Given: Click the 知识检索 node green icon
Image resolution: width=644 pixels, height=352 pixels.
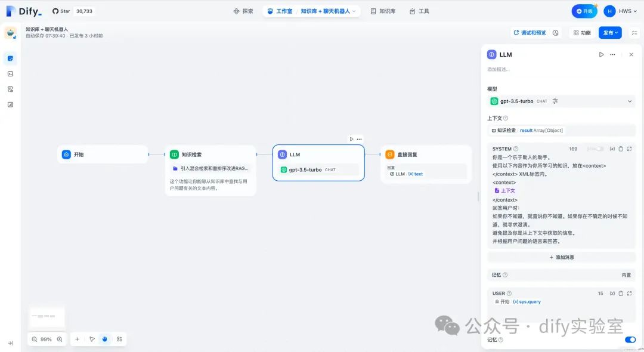Looking at the screenshot, I should pos(174,155).
